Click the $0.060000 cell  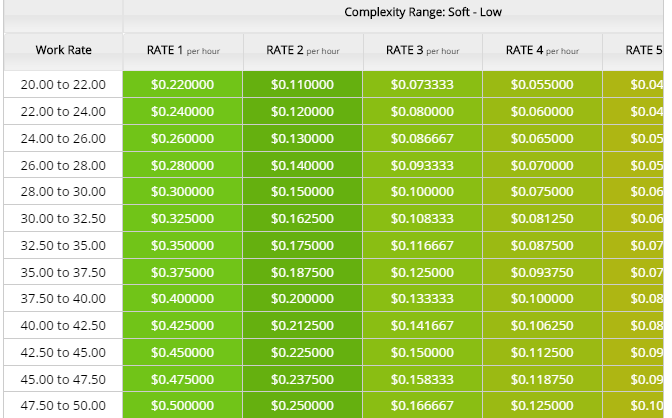[543, 111]
